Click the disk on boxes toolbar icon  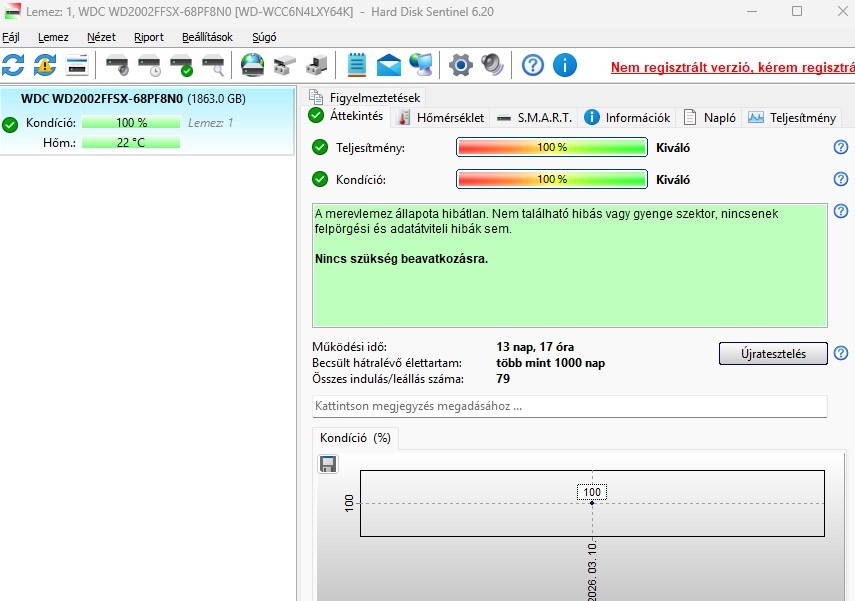tap(285, 65)
